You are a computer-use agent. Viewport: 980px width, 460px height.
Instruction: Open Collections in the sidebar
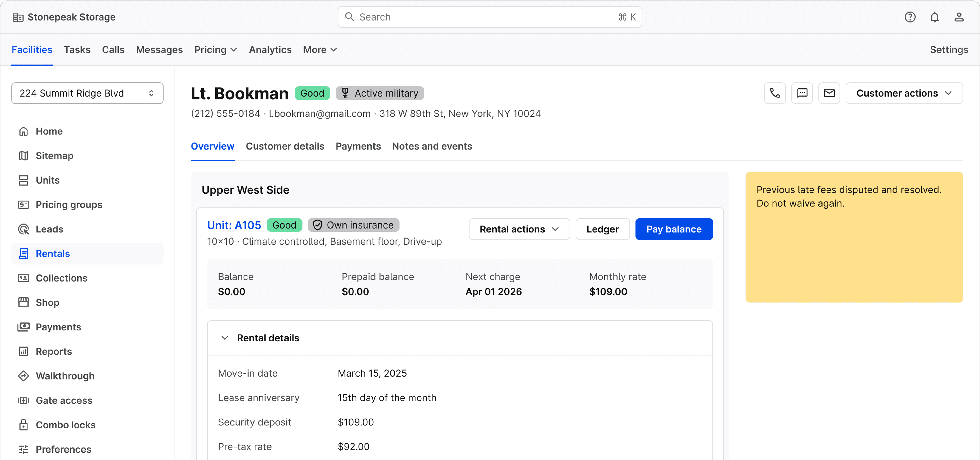point(61,278)
